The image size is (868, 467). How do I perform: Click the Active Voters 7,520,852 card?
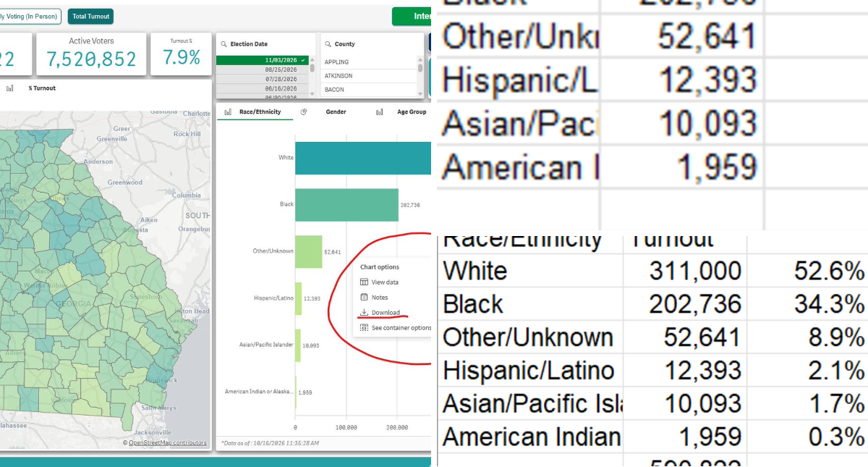[91, 54]
